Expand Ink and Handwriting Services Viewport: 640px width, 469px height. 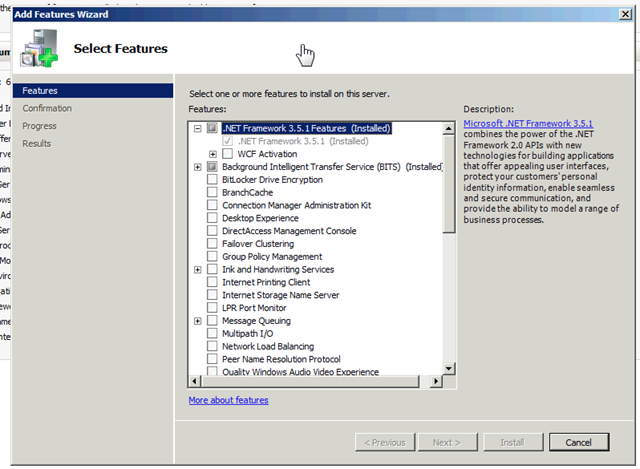click(x=198, y=270)
